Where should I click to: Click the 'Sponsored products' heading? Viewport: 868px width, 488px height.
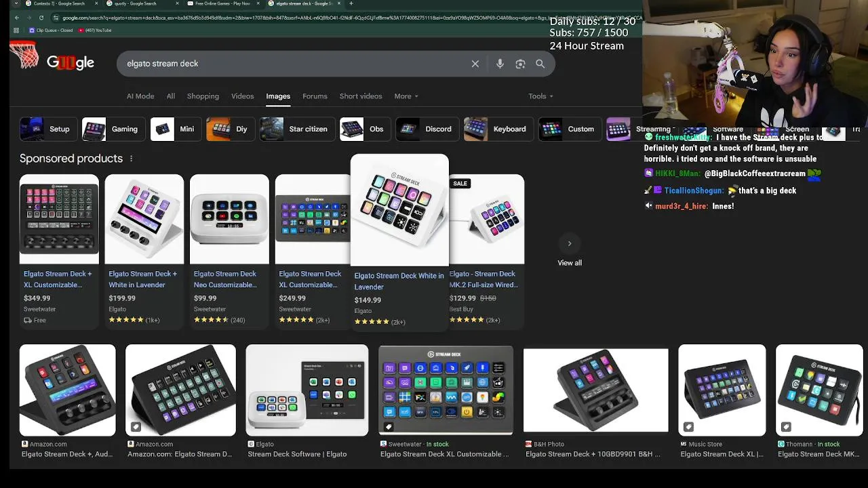[x=71, y=159]
